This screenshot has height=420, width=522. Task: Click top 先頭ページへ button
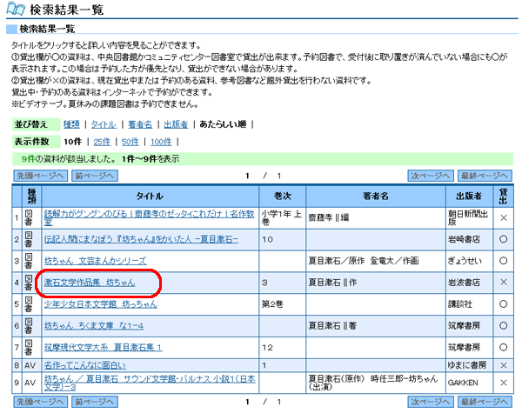tap(41, 176)
